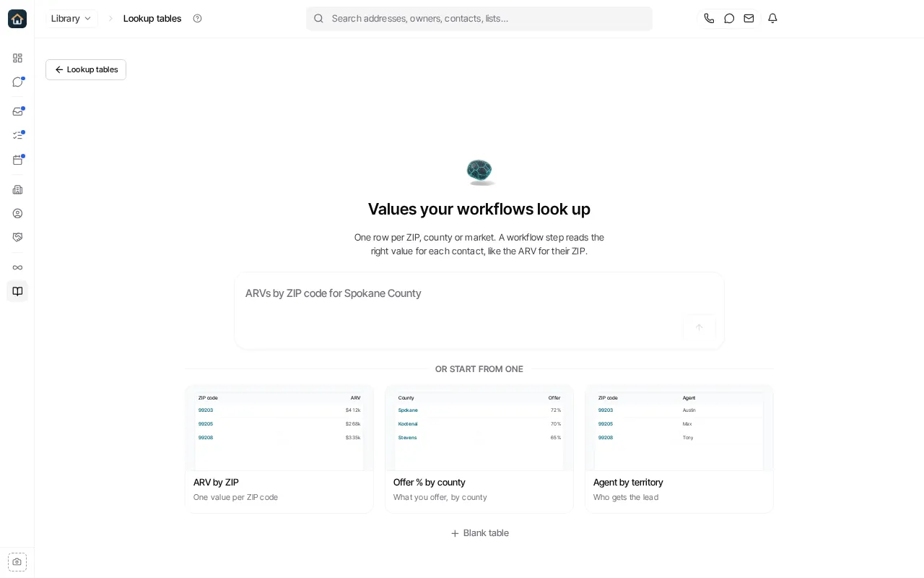The height and width of the screenshot is (578, 924).
Task: Click Blank table link
Action: coord(479,533)
